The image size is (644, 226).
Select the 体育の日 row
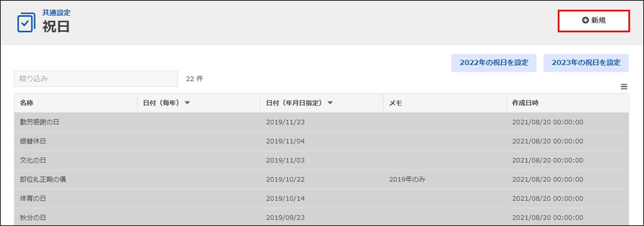(x=33, y=198)
